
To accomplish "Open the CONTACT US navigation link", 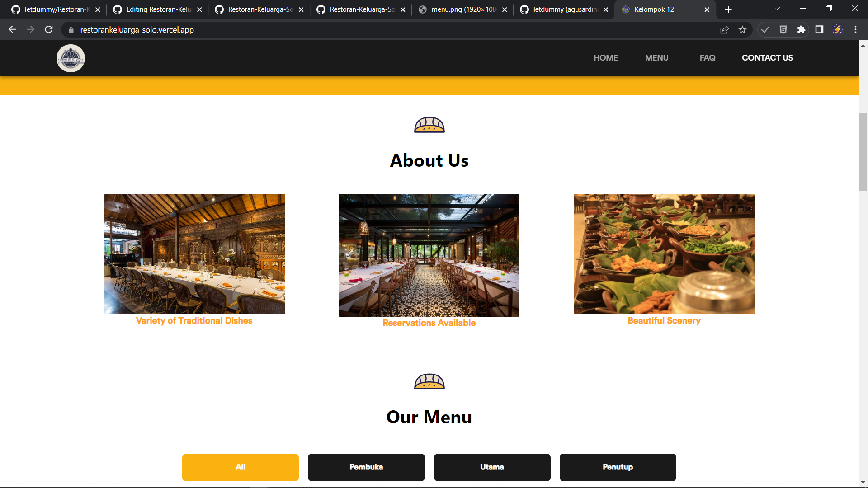I will pyautogui.click(x=767, y=58).
